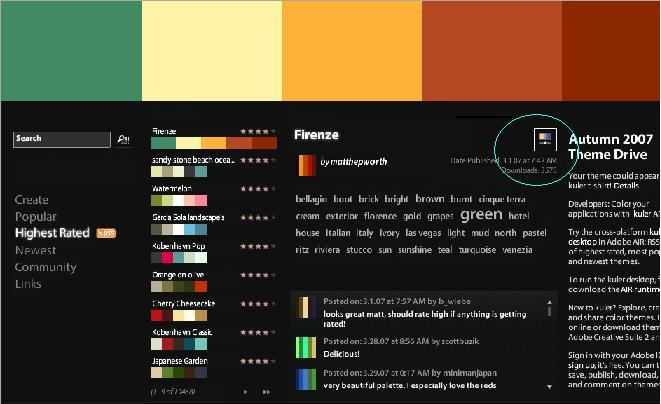Click the RSS badge beside Highest Rated
This screenshot has width=661, height=404.
pos(107,233)
